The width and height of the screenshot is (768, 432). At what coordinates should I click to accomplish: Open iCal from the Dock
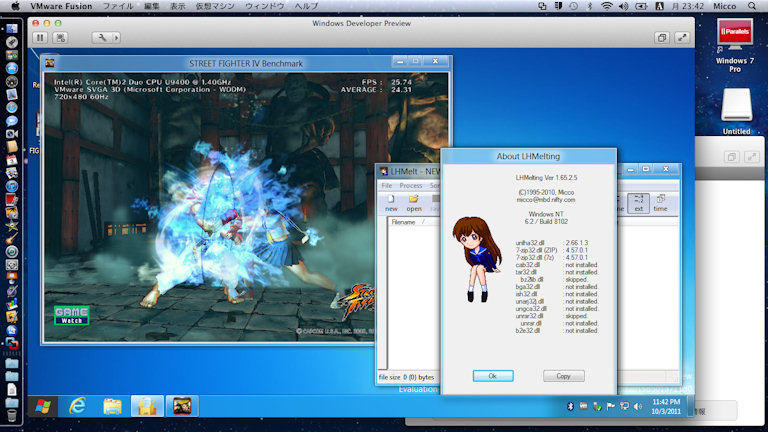click(x=12, y=160)
